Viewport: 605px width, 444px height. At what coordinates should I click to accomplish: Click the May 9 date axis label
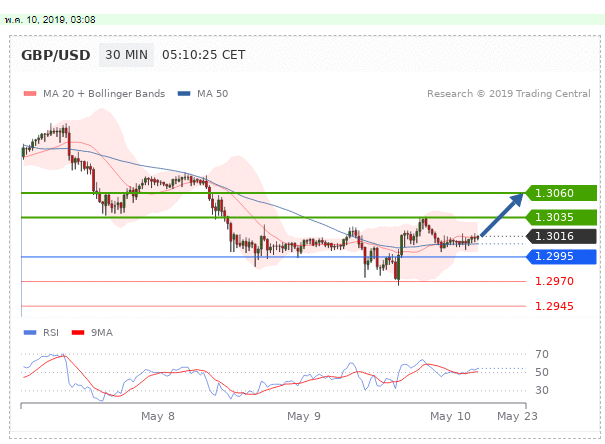point(304,416)
